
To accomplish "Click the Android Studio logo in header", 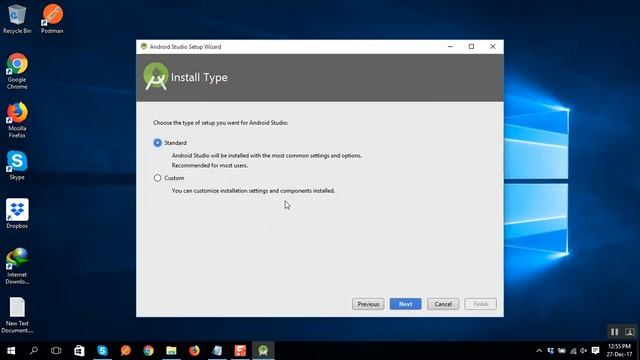I will [156, 76].
